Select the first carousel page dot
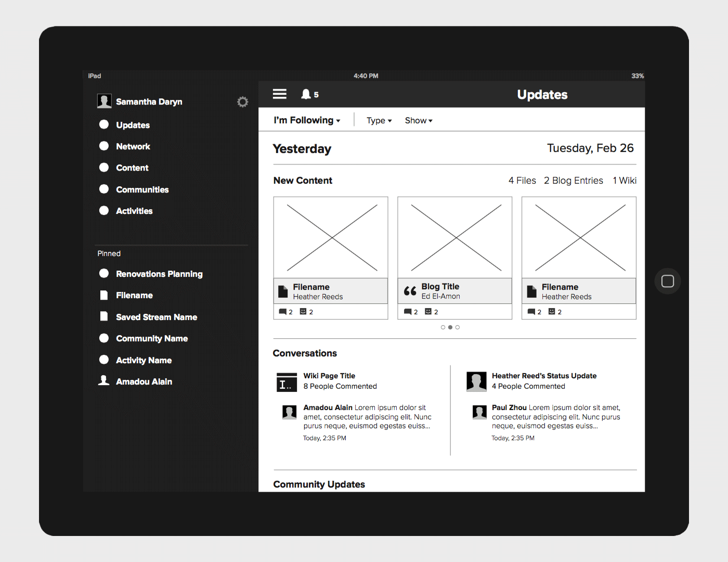 [x=443, y=327]
